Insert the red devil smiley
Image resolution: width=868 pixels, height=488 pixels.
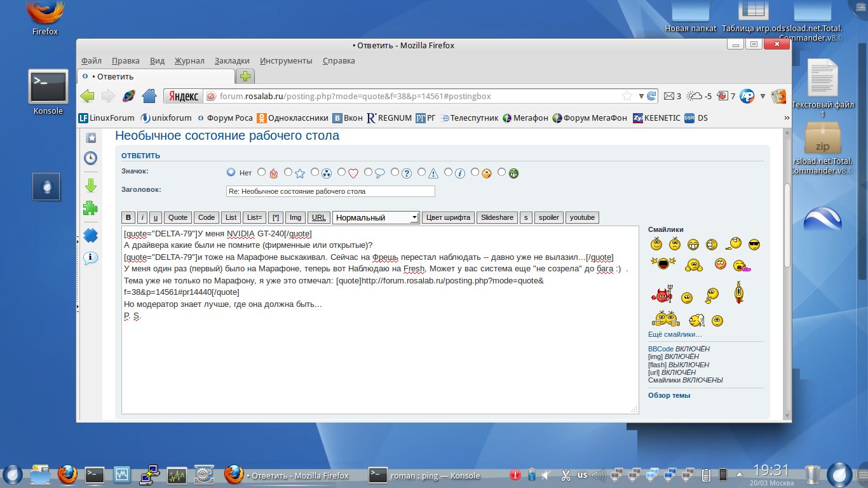coord(661,295)
